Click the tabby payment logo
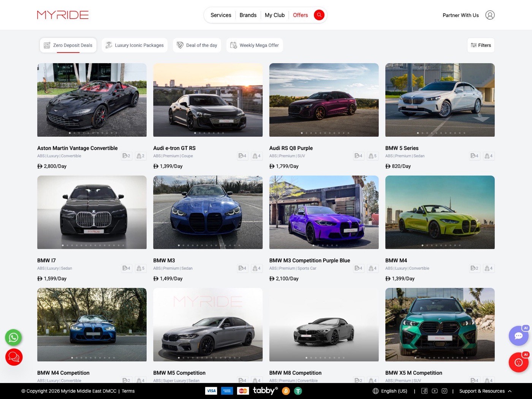The height and width of the screenshot is (399, 532). tap(265, 390)
